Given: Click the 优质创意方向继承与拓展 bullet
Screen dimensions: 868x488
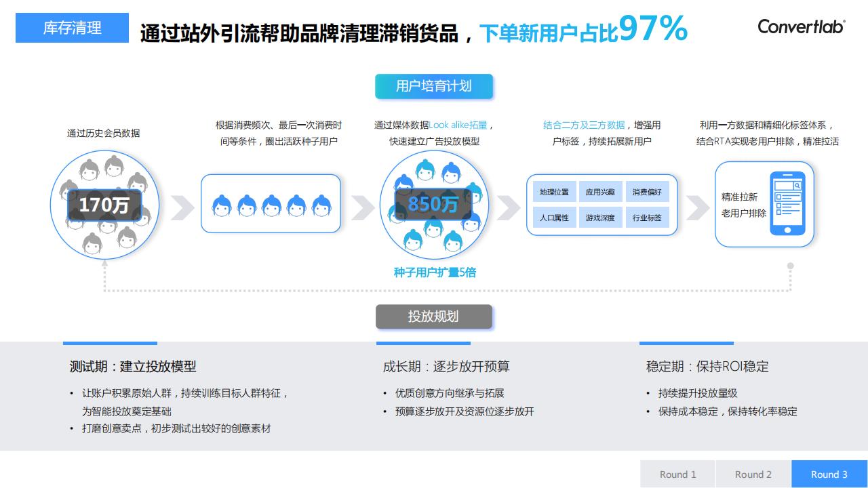Looking at the screenshot, I should (450, 393).
